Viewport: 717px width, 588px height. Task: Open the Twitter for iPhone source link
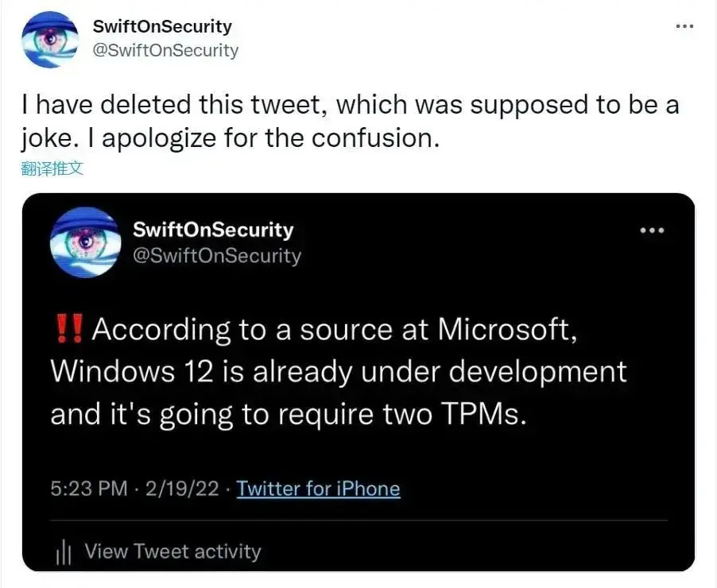[318, 488]
